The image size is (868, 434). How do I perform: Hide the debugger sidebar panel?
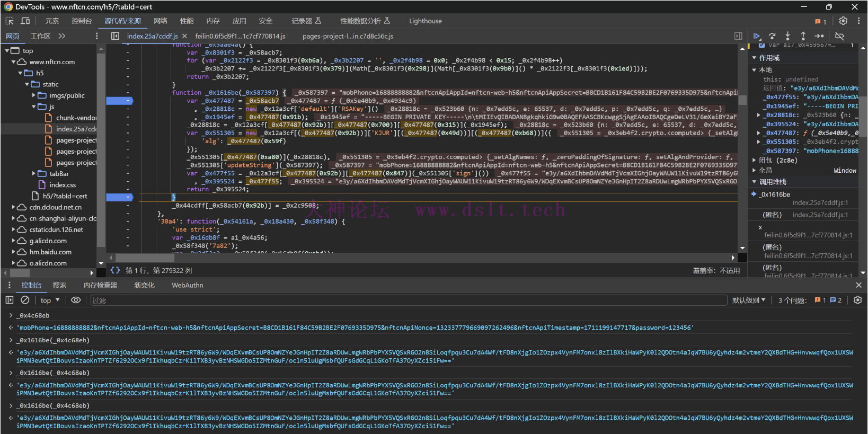738,36
